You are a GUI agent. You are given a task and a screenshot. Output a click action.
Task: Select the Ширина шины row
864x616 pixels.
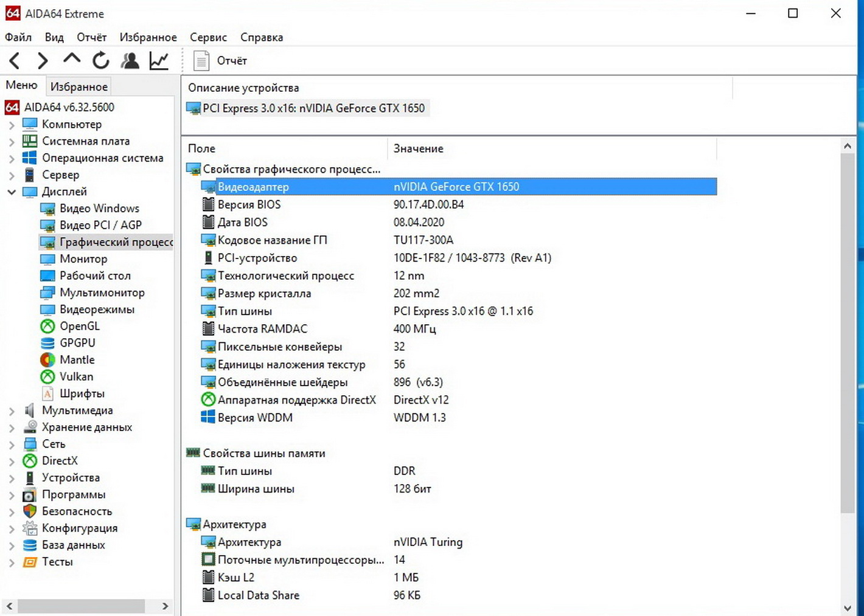(458, 488)
